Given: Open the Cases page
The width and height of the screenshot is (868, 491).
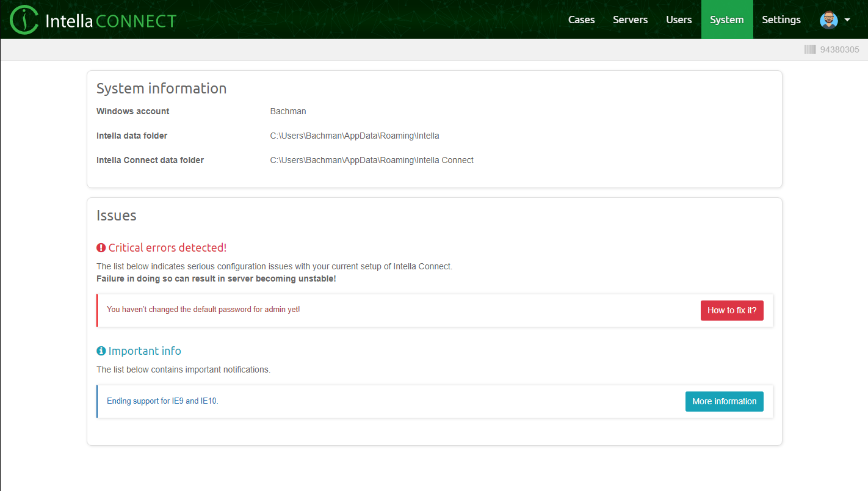Looking at the screenshot, I should [581, 20].
